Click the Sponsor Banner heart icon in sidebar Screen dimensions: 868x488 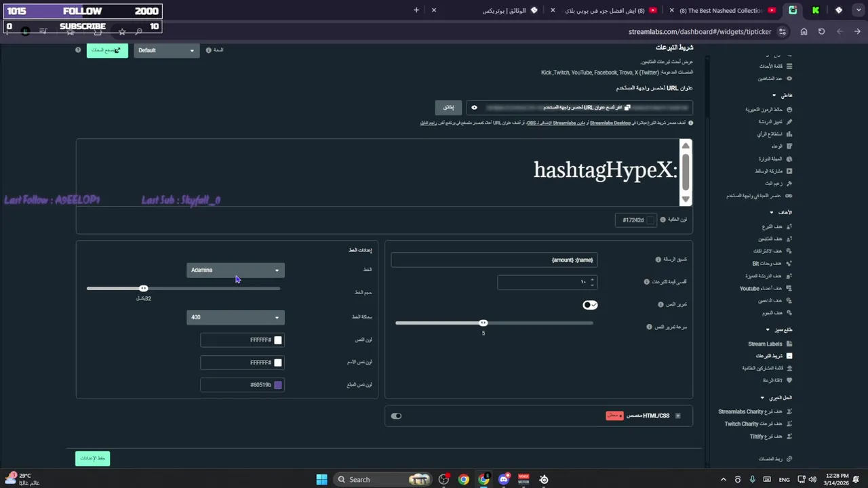pyautogui.click(x=789, y=381)
